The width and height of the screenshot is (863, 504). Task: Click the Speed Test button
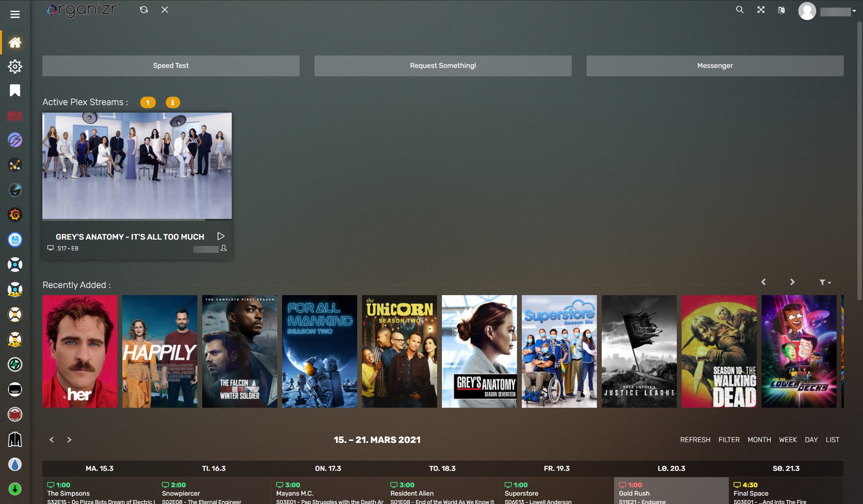[x=171, y=65]
